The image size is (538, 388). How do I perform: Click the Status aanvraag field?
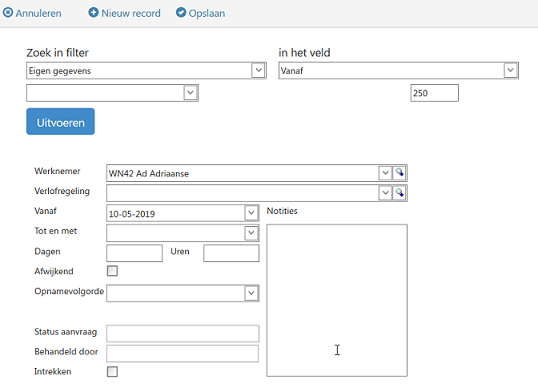coord(183,333)
